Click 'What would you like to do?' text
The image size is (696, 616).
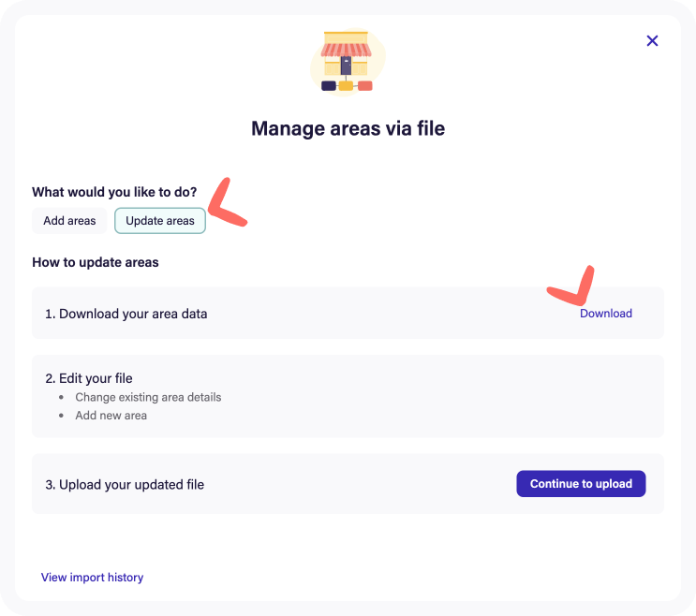click(114, 192)
